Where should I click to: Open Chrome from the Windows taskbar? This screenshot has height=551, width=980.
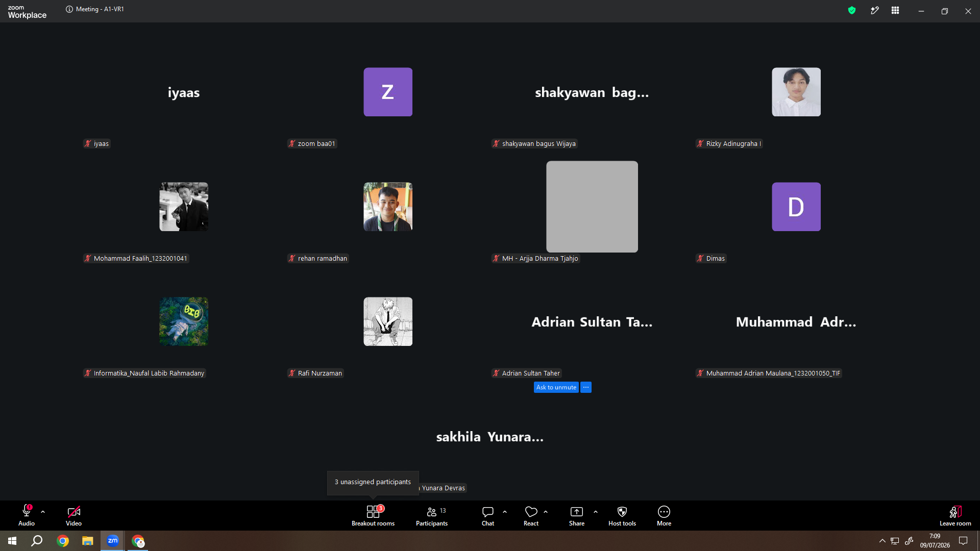pos(63,541)
